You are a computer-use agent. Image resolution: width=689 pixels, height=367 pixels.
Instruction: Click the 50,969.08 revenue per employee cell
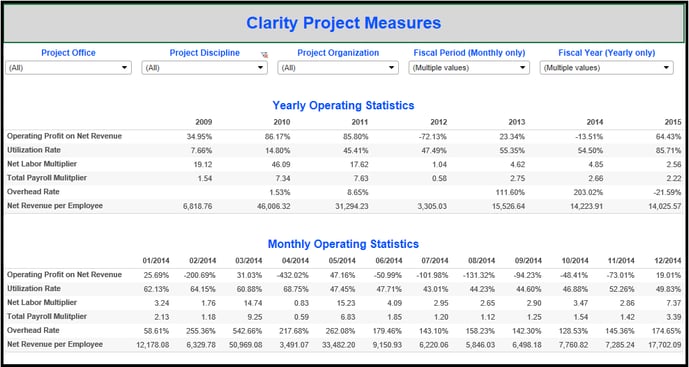[x=246, y=345]
